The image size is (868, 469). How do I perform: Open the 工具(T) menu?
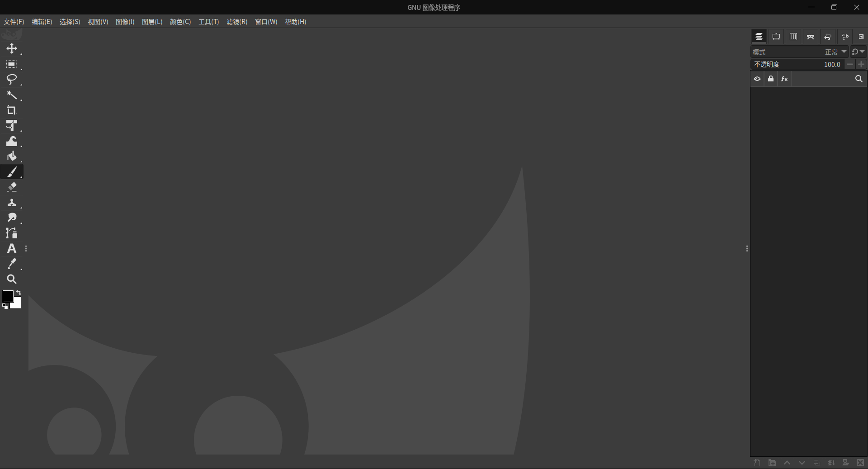point(209,22)
